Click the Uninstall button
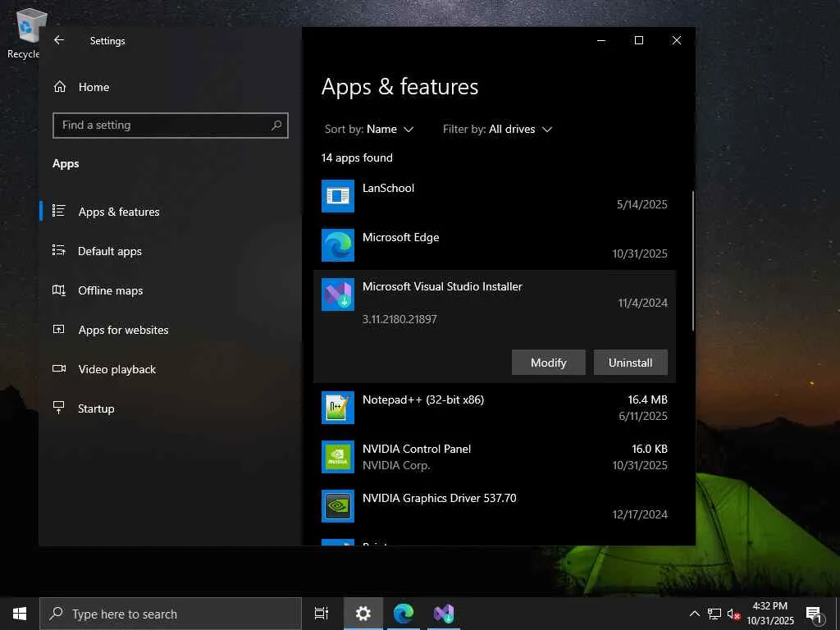 [631, 363]
